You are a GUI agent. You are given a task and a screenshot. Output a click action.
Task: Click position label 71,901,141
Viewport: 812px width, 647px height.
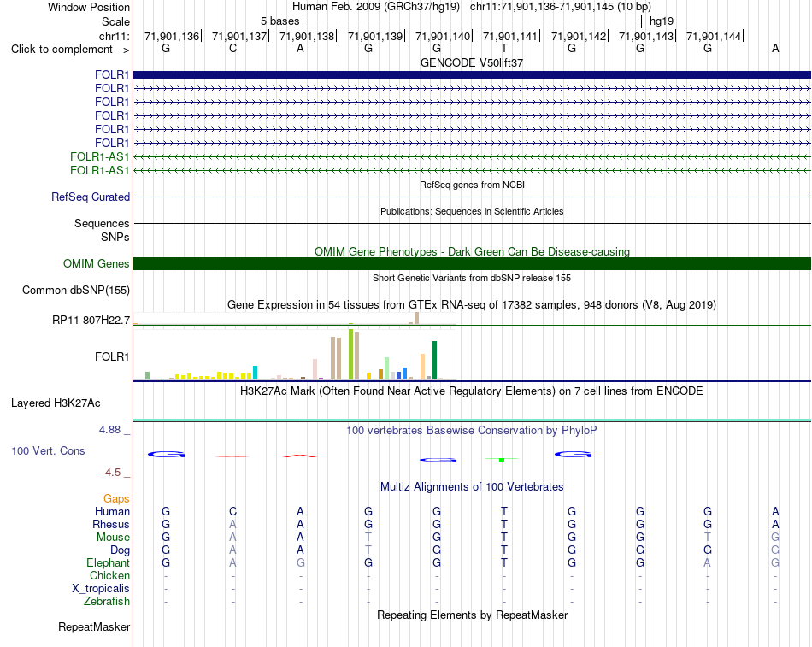509,36
